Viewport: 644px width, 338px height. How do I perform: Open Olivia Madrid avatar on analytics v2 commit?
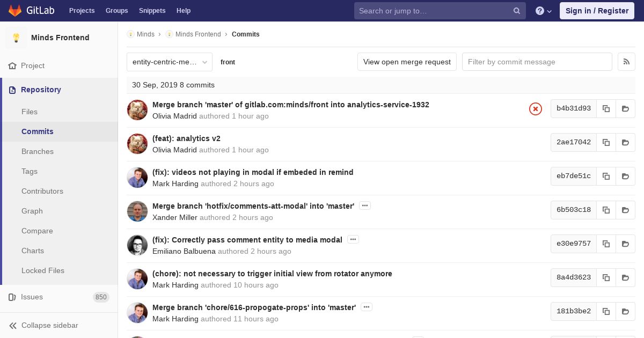(x=137, y=144)
